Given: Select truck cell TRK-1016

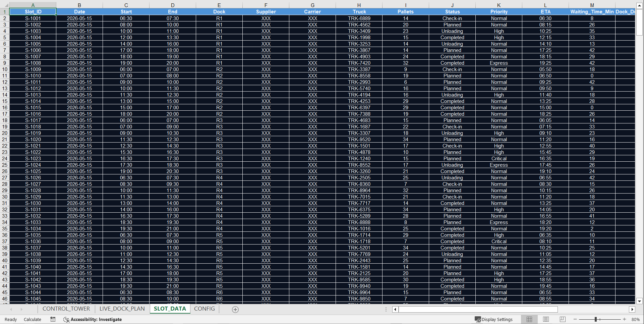Looking at the screenshot, I should (359, 229).
